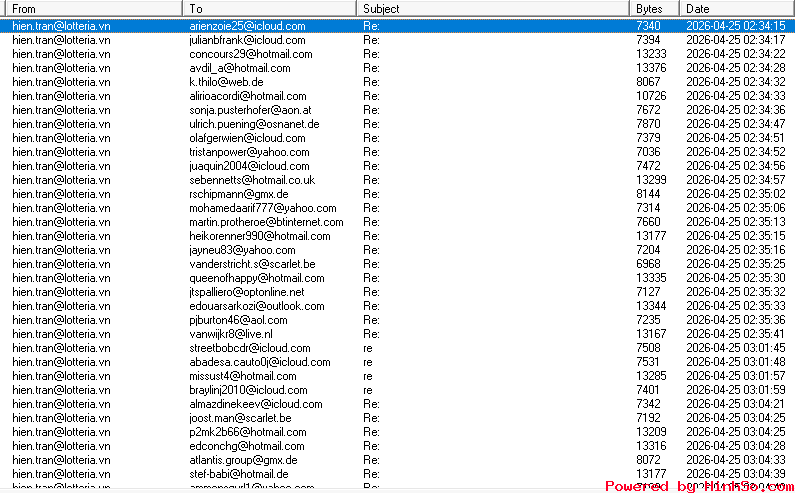795x493 pixels.
Task: Sort list by the From column header
Action: click(93, 9)
